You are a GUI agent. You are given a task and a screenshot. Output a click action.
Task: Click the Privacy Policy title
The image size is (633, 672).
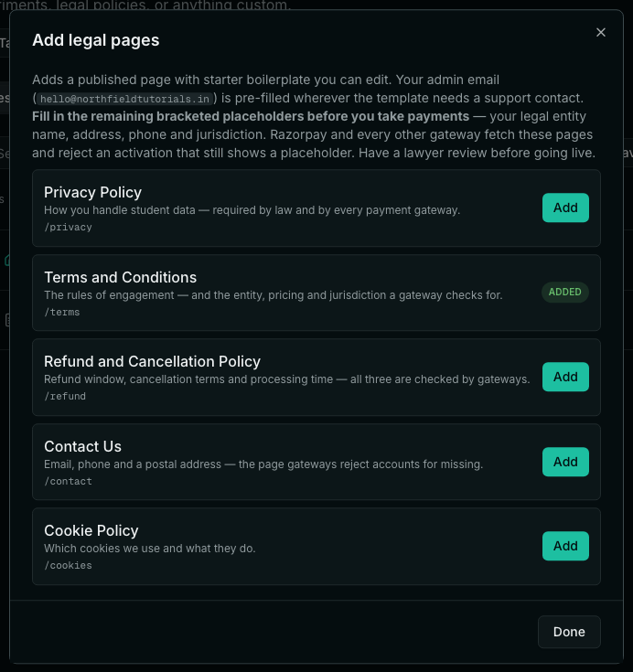92,192
